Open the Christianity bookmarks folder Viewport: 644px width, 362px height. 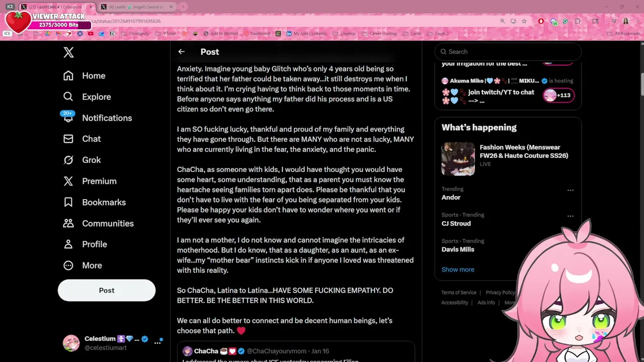pyautogui.click(x=135, y=34)
